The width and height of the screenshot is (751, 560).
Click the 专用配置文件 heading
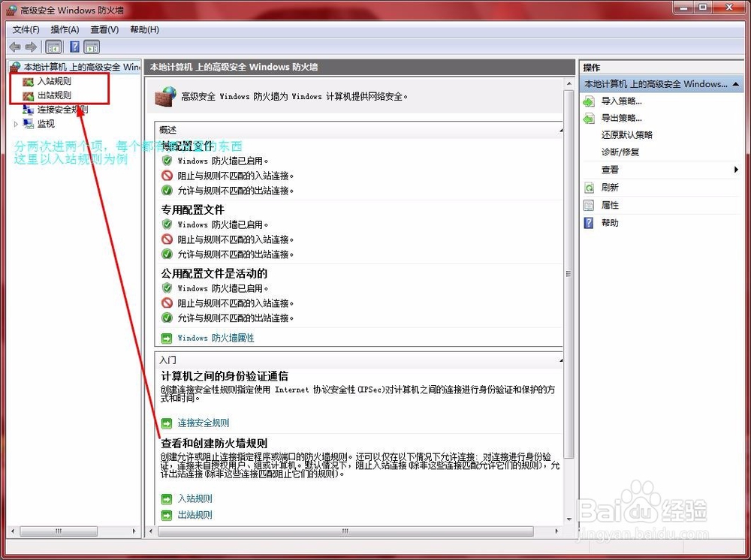(192, 209)
